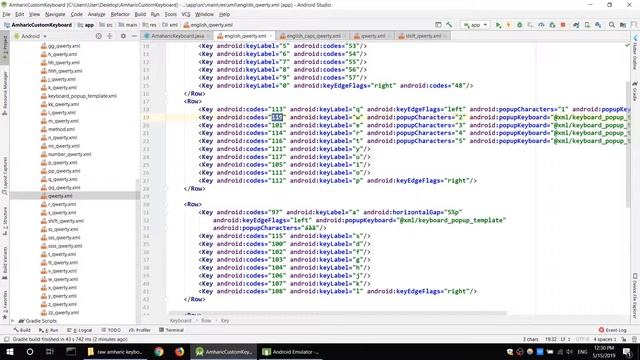
Task: Expand the Gradle Scripts node
Action: 13,321
